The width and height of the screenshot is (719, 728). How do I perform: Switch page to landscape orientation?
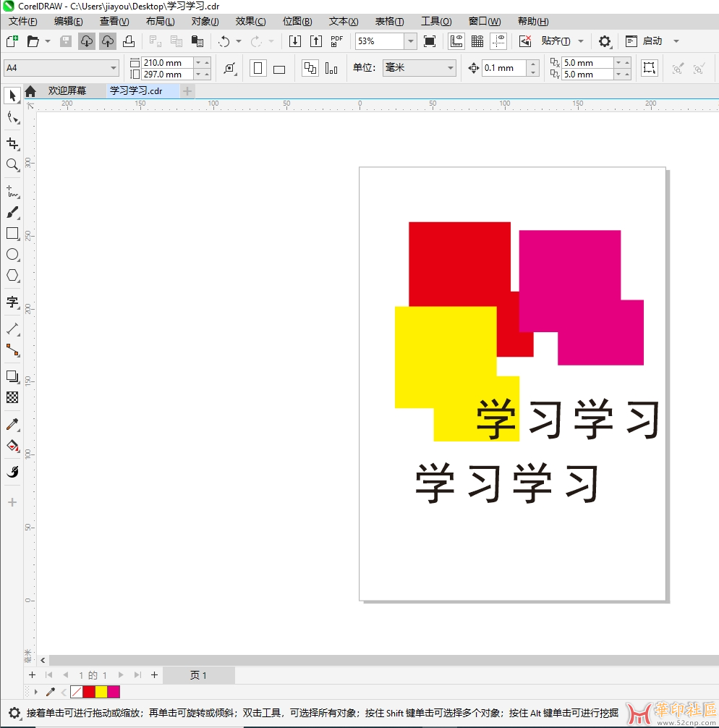click(279, 67)
